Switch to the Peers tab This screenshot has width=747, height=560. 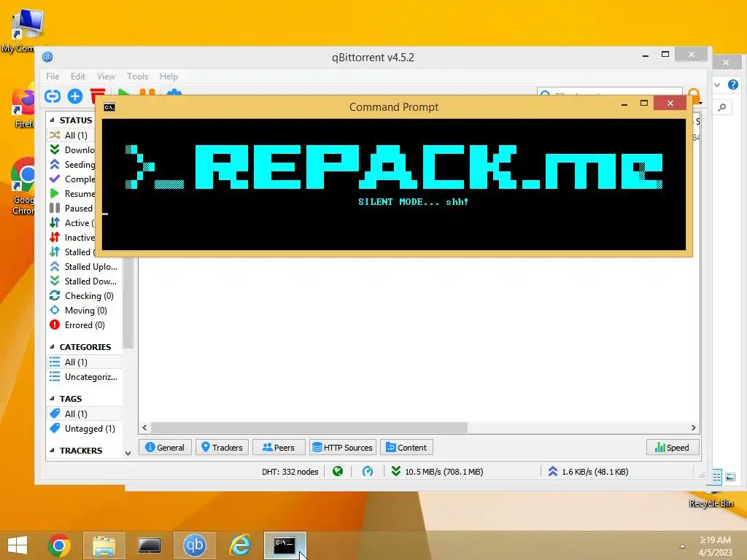[279, 447]
